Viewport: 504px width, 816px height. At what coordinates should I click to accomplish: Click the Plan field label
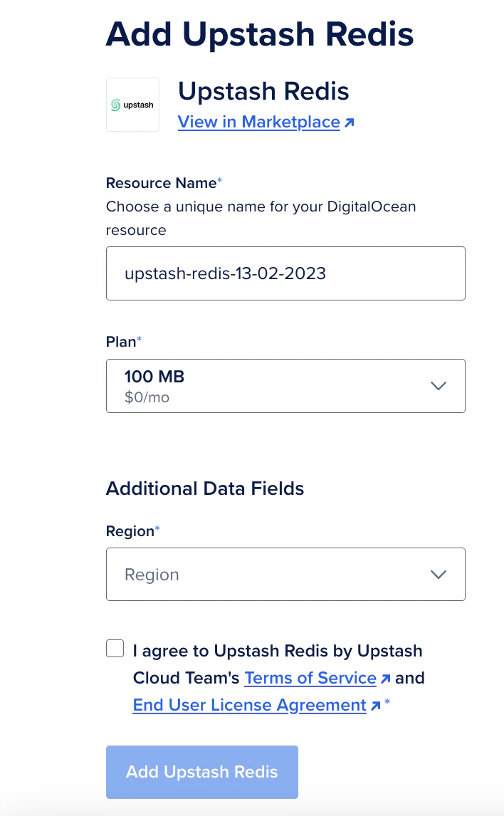click(x=121, y=342)
